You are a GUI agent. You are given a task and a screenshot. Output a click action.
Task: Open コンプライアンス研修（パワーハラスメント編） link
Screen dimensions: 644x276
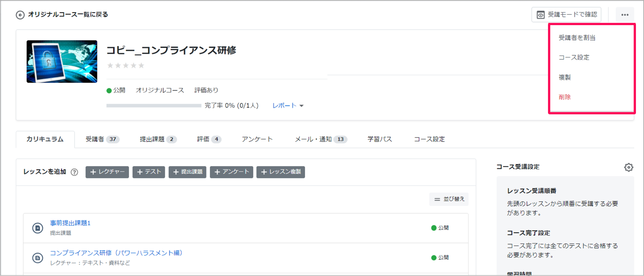pos(116,253)
